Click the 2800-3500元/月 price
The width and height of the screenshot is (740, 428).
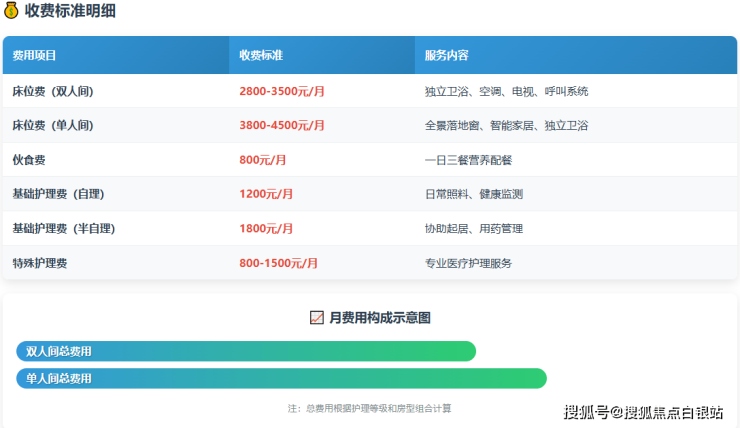coord(282,91)
